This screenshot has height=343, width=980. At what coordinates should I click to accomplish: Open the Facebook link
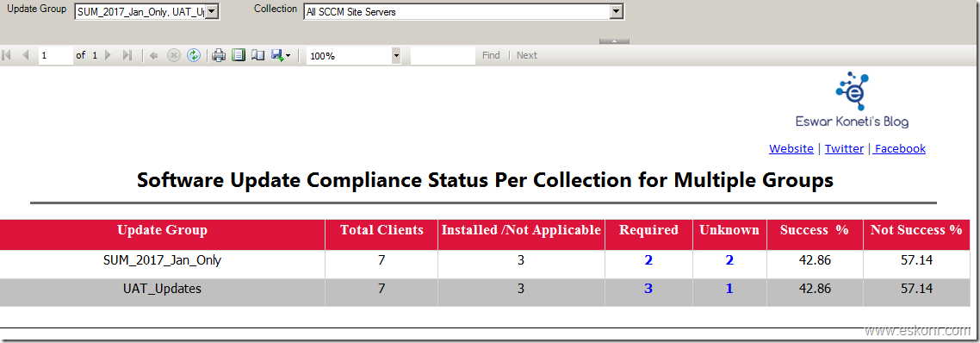coord(900,148)
